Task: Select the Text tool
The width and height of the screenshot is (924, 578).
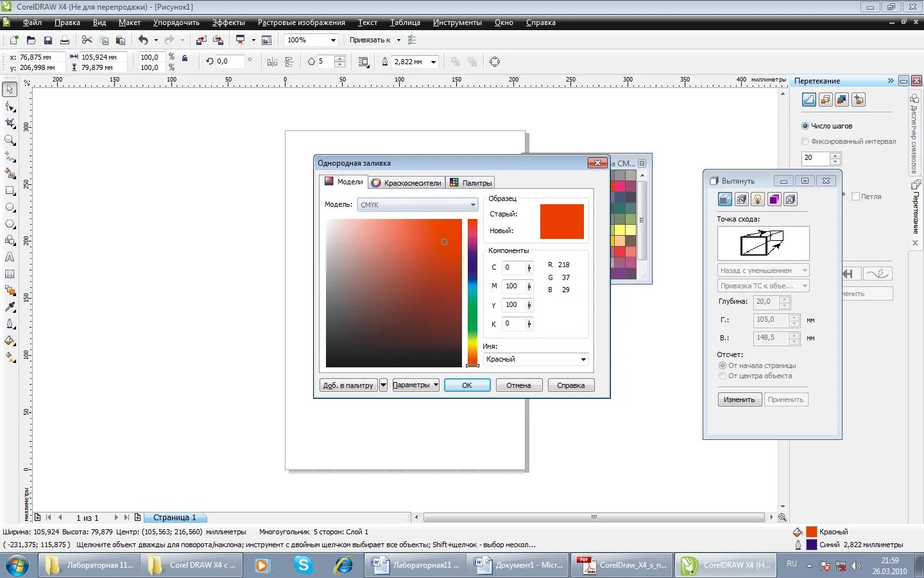Action: point(10,257)
